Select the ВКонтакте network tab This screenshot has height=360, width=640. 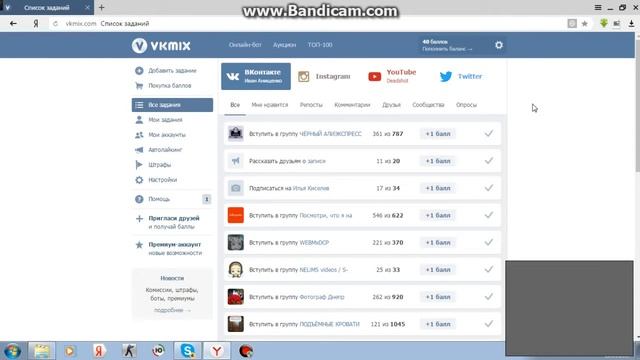[x=256, y=76]
